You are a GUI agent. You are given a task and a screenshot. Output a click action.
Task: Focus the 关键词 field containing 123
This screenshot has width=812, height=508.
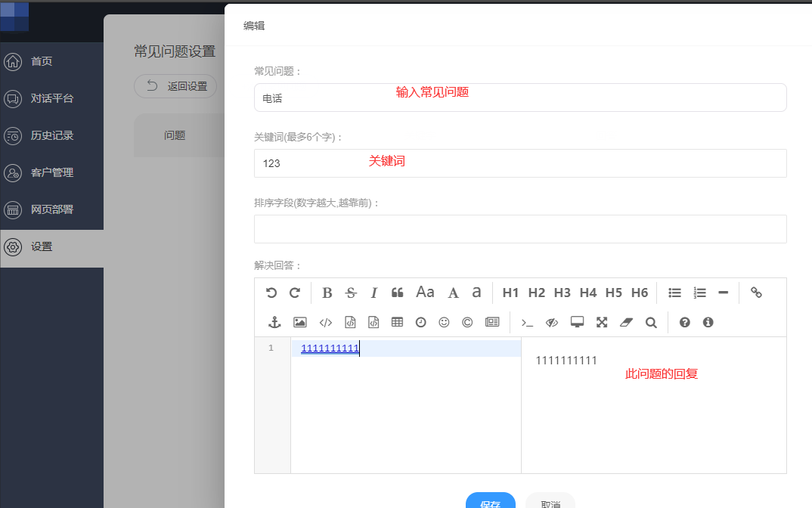520,163
